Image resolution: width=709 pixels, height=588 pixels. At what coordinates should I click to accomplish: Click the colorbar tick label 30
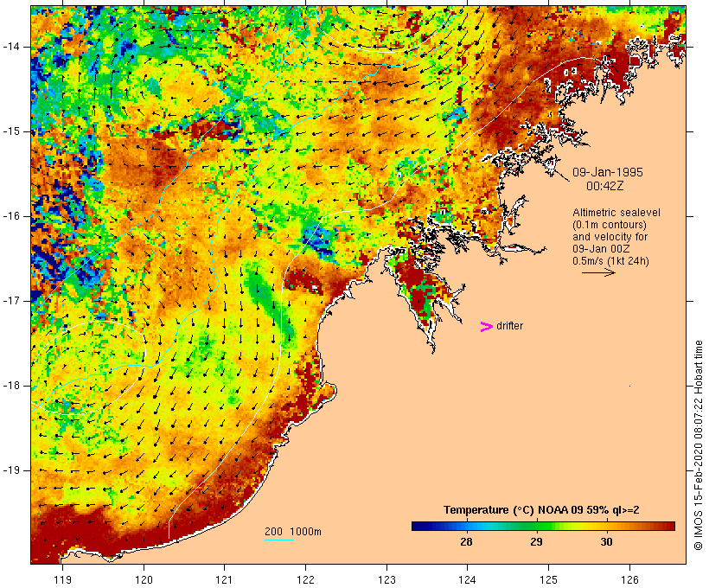coord(606,541)
